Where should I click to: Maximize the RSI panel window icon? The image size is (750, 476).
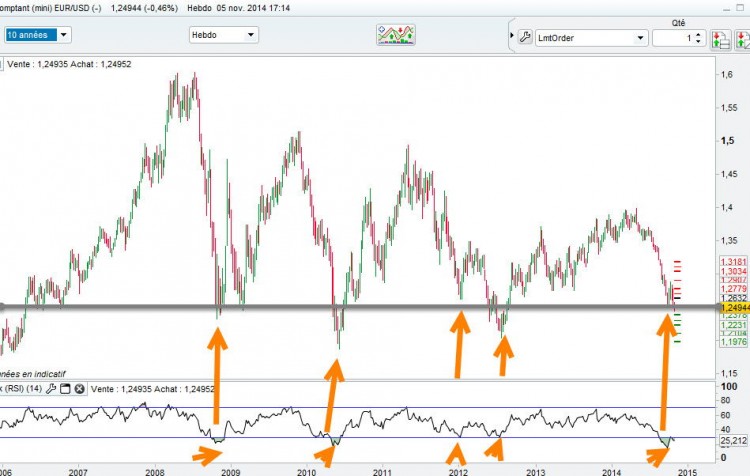[65, 389]
